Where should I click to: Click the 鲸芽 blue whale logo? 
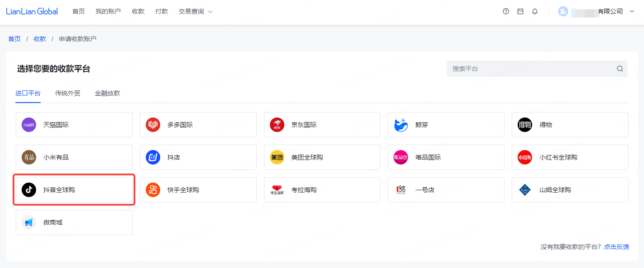point(401,125)
